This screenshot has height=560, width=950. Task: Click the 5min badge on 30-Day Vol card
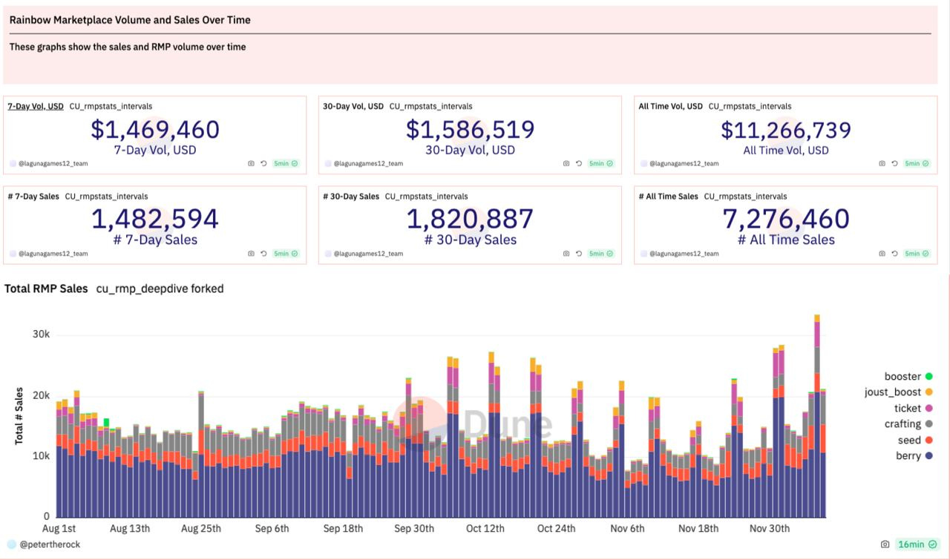[x=601, y=163]
